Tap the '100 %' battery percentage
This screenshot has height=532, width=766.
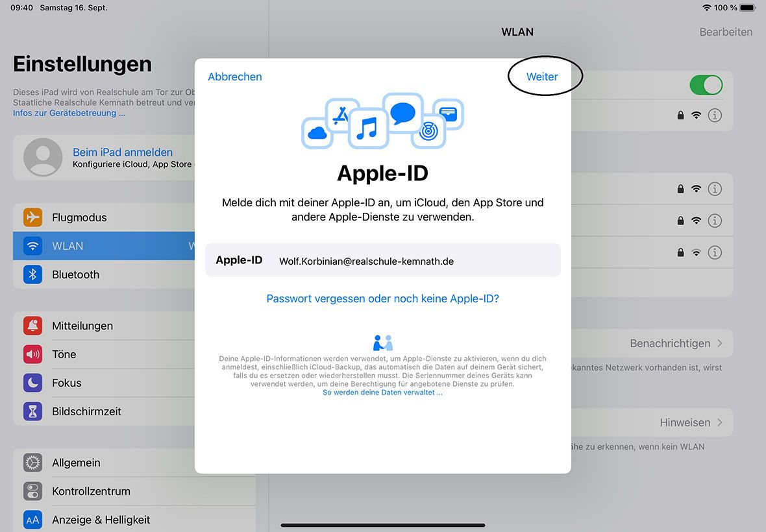pyautogui.click(x=726, y=8)
